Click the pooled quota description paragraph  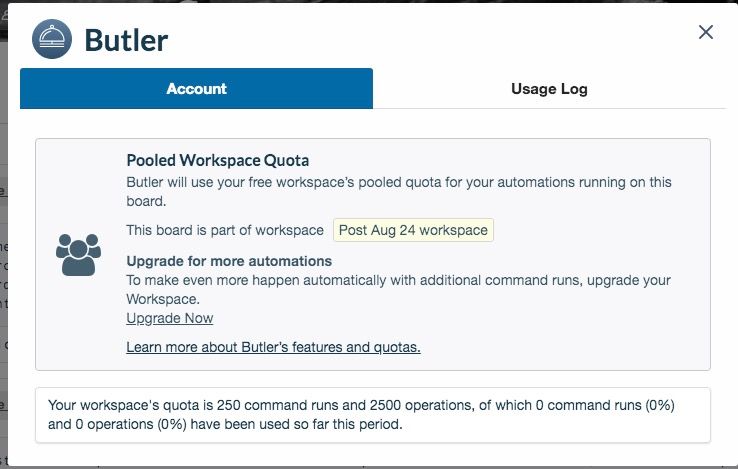pyautogui.click(x=399, y=192)
